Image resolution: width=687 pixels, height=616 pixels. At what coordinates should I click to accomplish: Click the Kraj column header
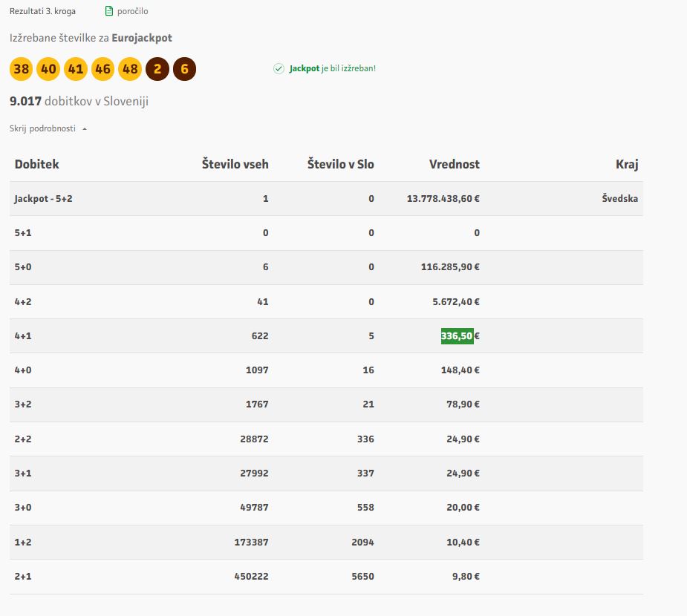pos(627,165)
